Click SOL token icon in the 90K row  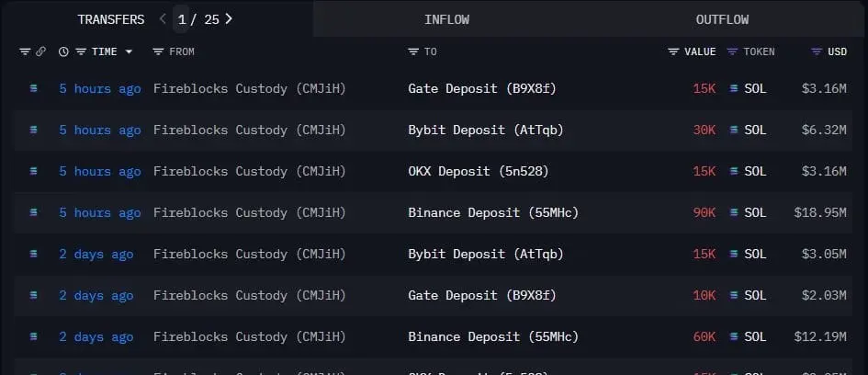[734, 212]
